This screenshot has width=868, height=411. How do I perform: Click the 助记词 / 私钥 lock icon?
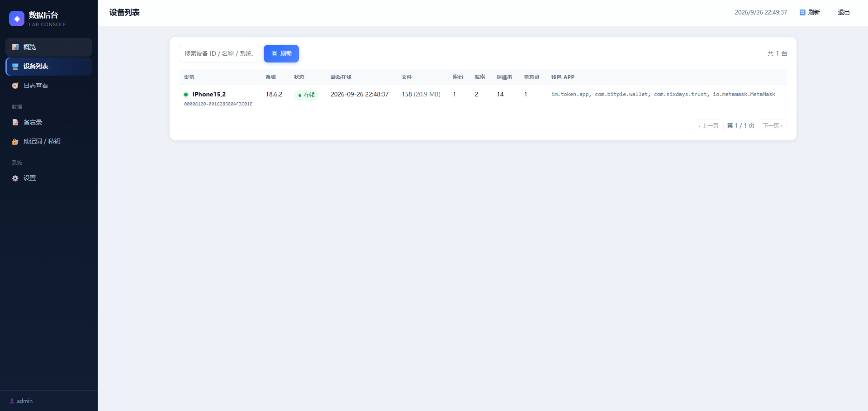15,142
